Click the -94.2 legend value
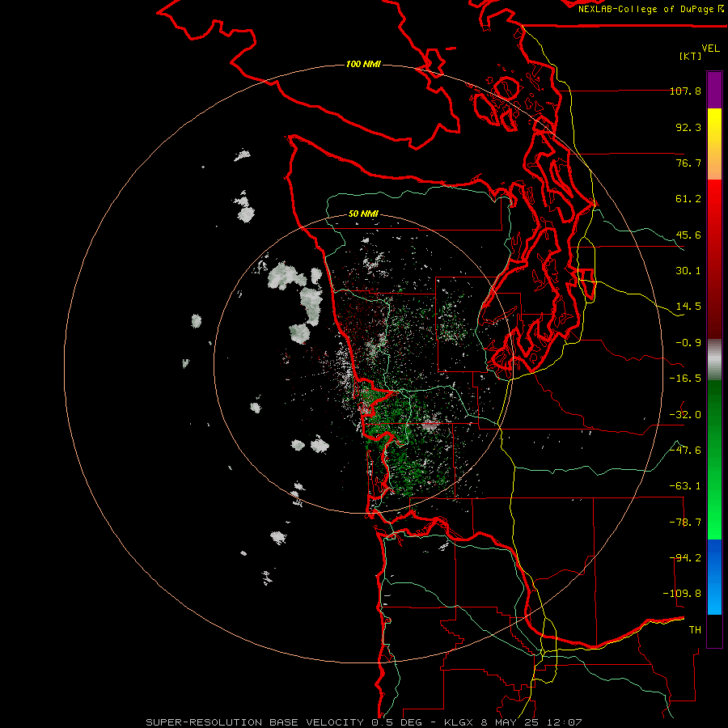Screen dimensions: 728x728 [685, 558]
